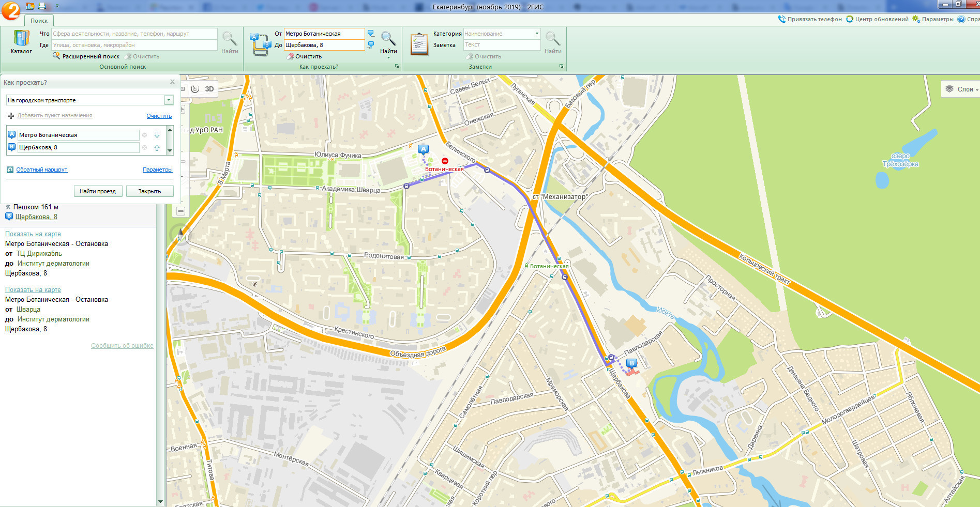This screenshot has width=980, height=507.
Task: Click marker A on the map
Action: click(x=423, y=150)
